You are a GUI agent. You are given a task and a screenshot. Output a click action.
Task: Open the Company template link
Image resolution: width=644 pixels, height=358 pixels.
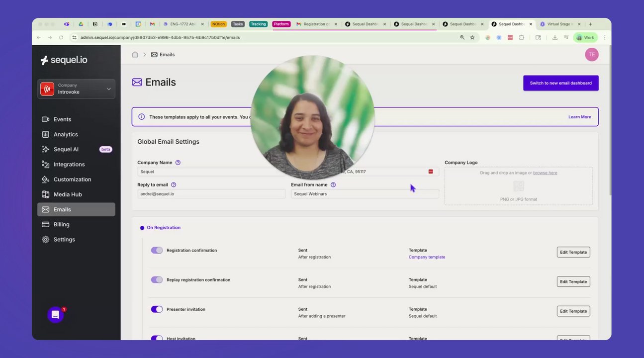(427, 257)
